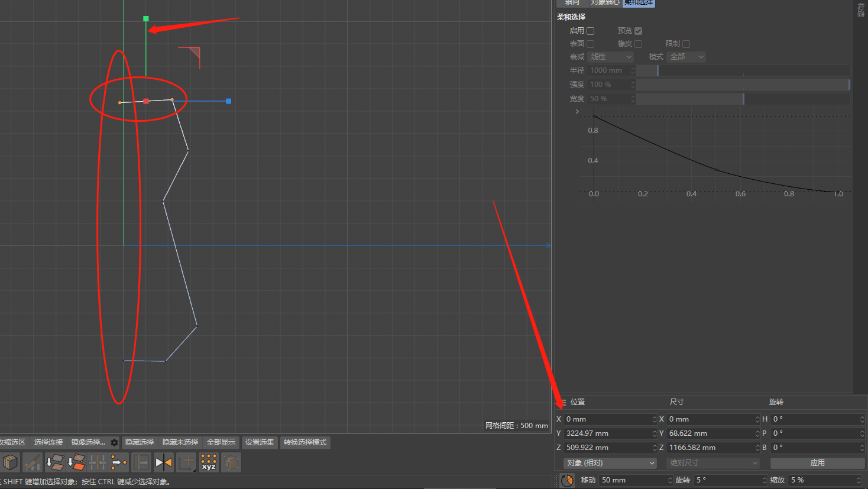Open the mirror selection gear settings
The height and width of the screenshot is (489, 868).
[115, 442]
